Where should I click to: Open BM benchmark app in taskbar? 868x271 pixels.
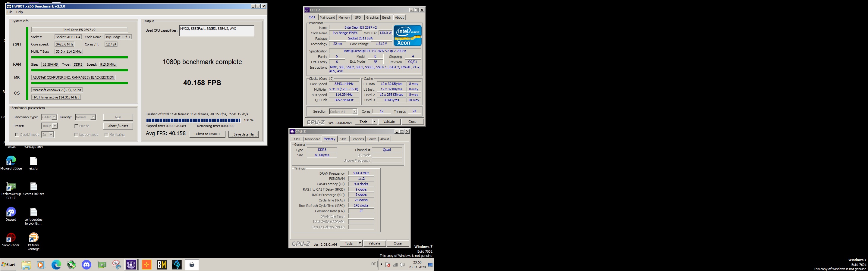click(162, 265)
